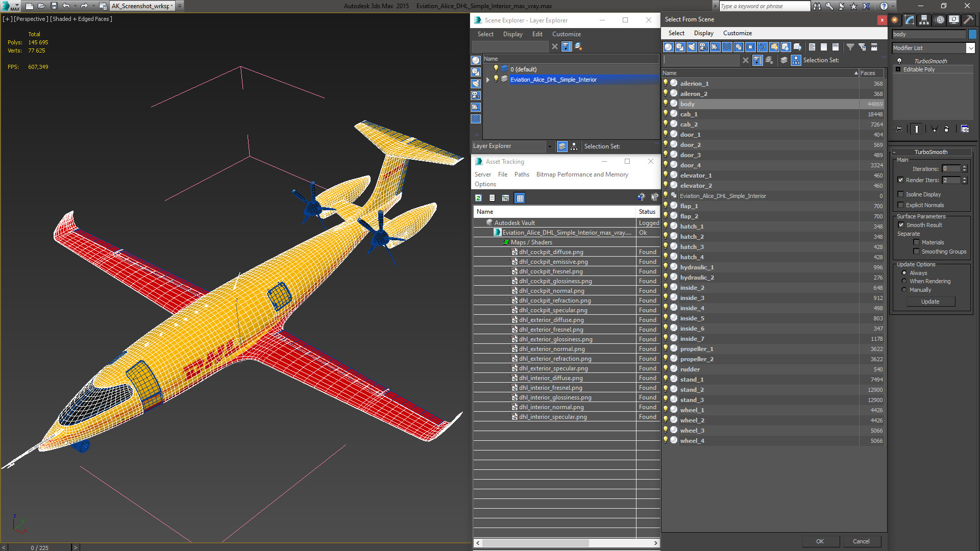Toggle Pin Stack icon in modifier panel
This screenshot has height=551, width=980.
click(899, 129)
